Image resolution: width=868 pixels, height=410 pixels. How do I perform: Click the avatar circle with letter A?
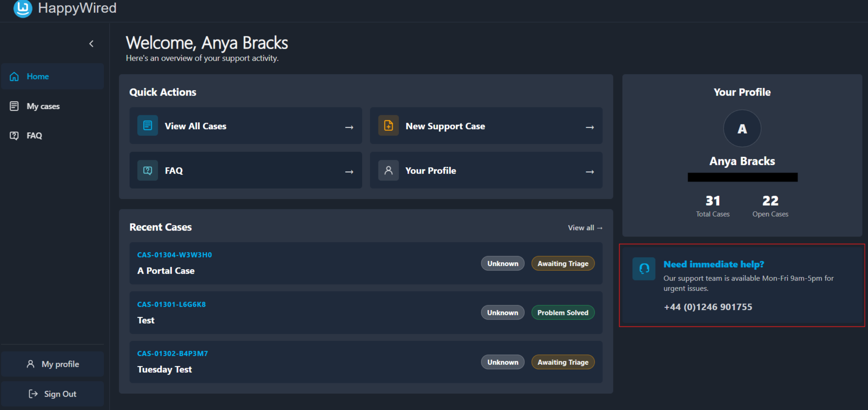pos(742,129)
